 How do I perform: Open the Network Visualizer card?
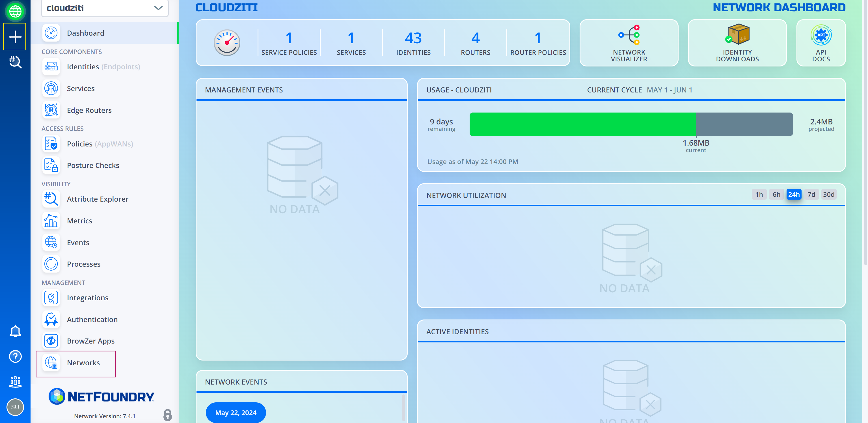[x=629, y=43]
